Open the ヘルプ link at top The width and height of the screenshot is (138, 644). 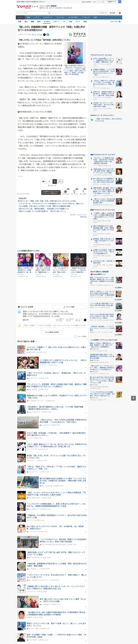coord(94,2)
